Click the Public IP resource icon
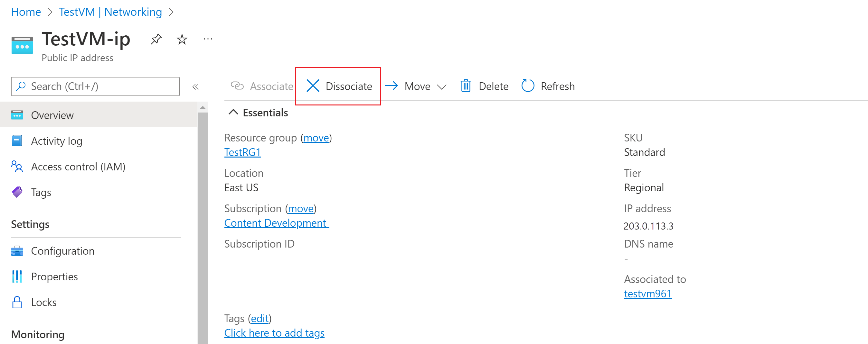This screenshot has height=344, width=868. pos(22,45)
